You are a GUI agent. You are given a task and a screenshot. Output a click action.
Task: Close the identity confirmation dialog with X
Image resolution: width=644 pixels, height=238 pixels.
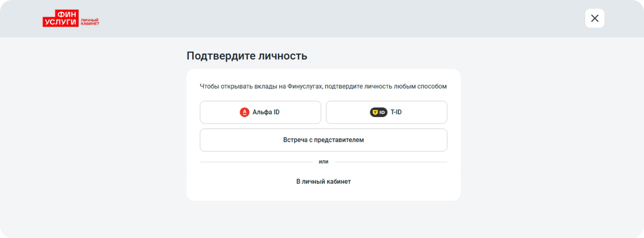coord(595,18)
